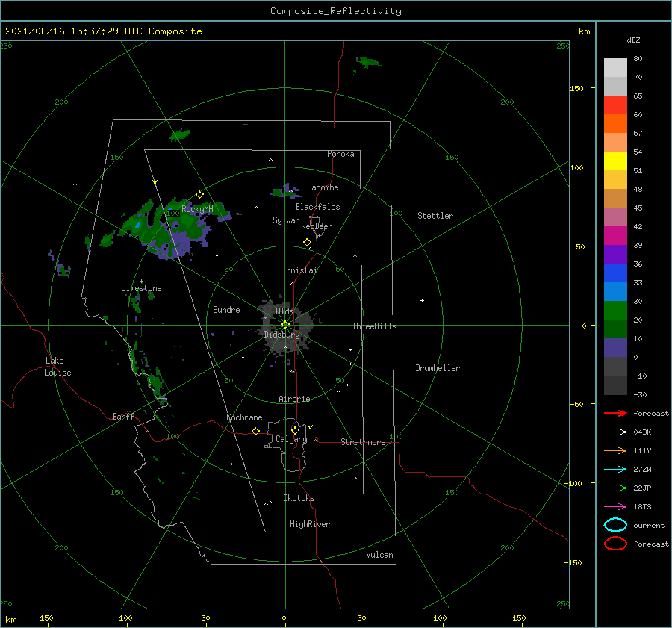Click the magenta 18TS arrow icon
672x628 pixels.
[x=615, y=507]
